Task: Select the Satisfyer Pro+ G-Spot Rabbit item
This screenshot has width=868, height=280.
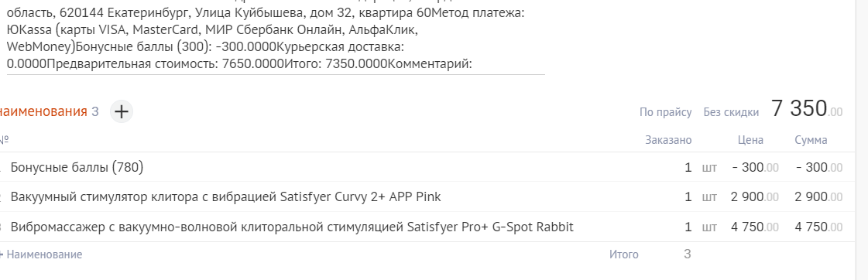Action: pos(292,227)
